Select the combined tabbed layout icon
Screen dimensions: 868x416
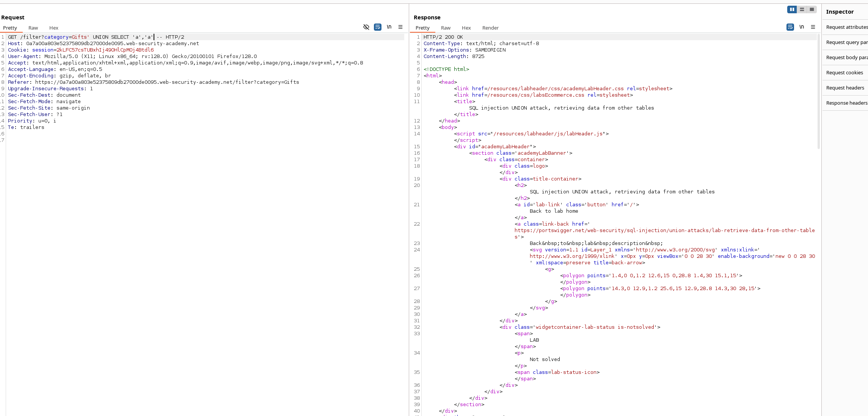pos(812,9)
